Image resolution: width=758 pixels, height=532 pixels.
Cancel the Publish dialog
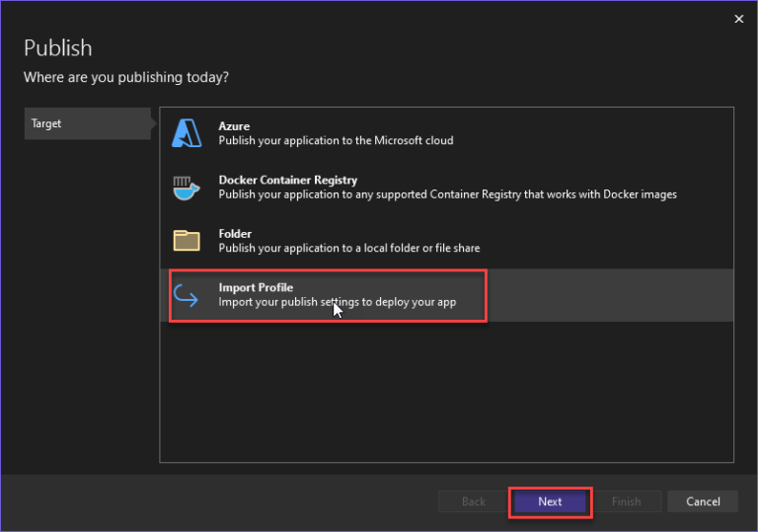(x=703, y=501)
